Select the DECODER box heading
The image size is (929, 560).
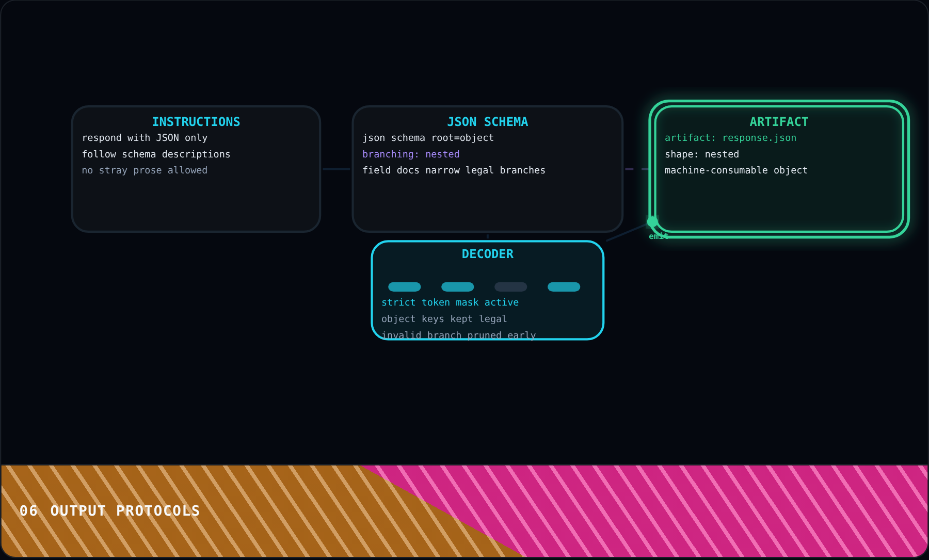[x=488, y=254]
